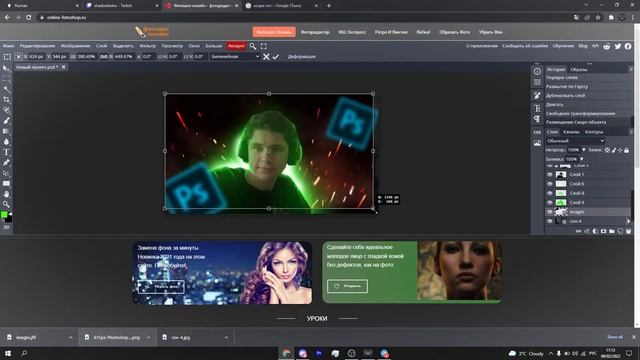Delete layer with trash icon
640x360 pixels.
click(629, 231)
